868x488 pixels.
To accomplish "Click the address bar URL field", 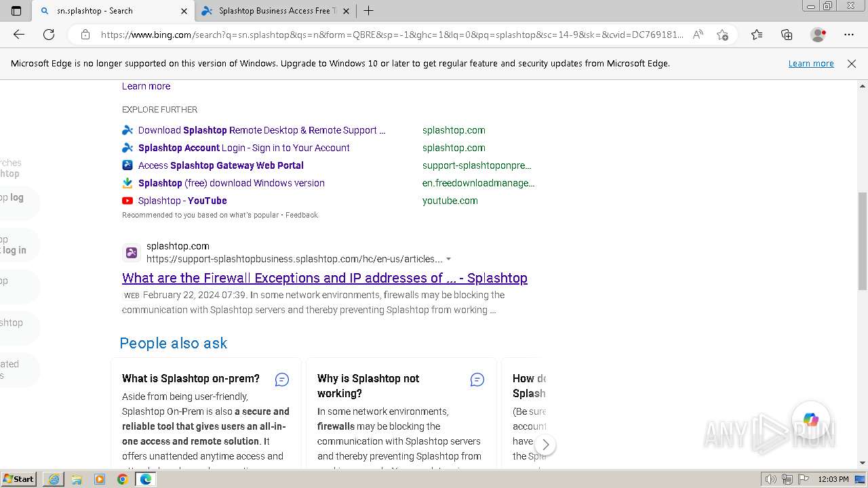I will 392,35.
